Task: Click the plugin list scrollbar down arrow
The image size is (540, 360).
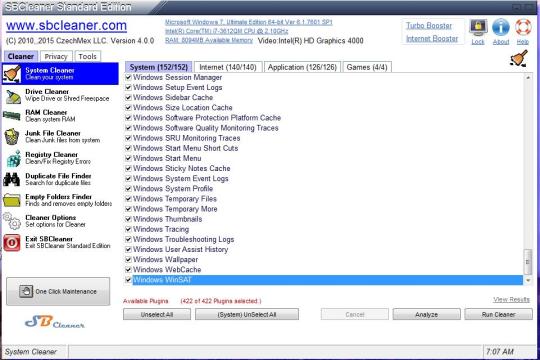Action: tap(528, 280)
